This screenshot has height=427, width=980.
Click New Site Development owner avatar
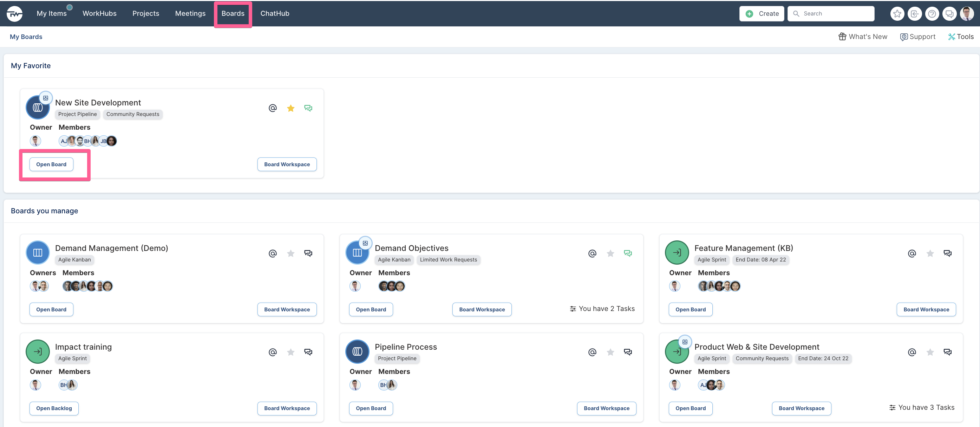35,141
